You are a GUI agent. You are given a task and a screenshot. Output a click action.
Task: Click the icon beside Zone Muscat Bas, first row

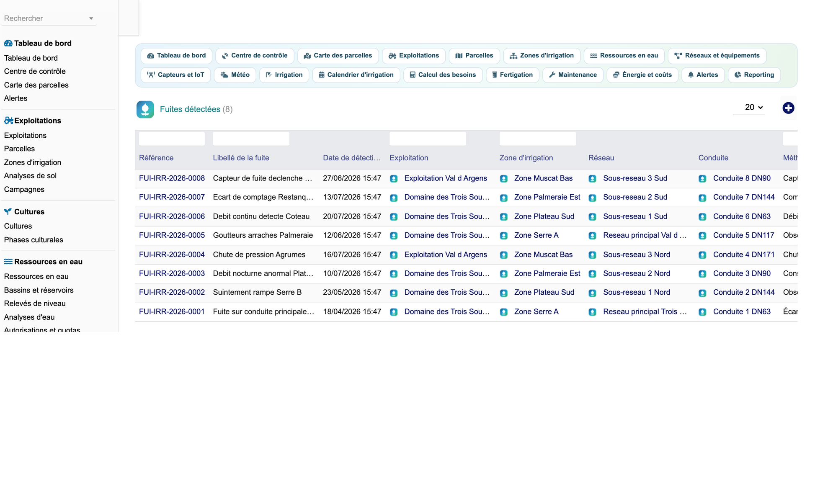pos(504,179)
